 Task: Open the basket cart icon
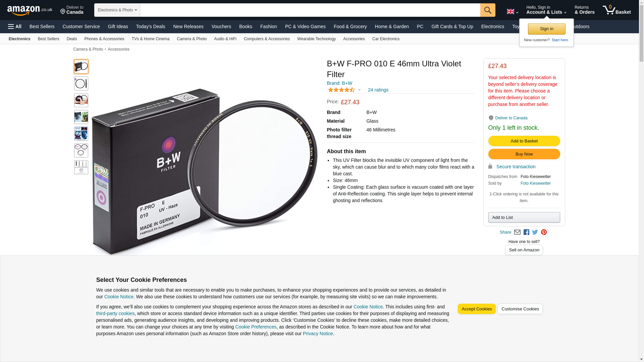616,10
